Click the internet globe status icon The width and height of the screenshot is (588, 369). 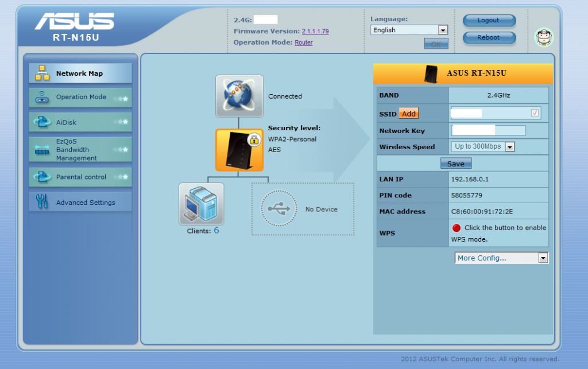pyautogui.click(x=239, y=96)
